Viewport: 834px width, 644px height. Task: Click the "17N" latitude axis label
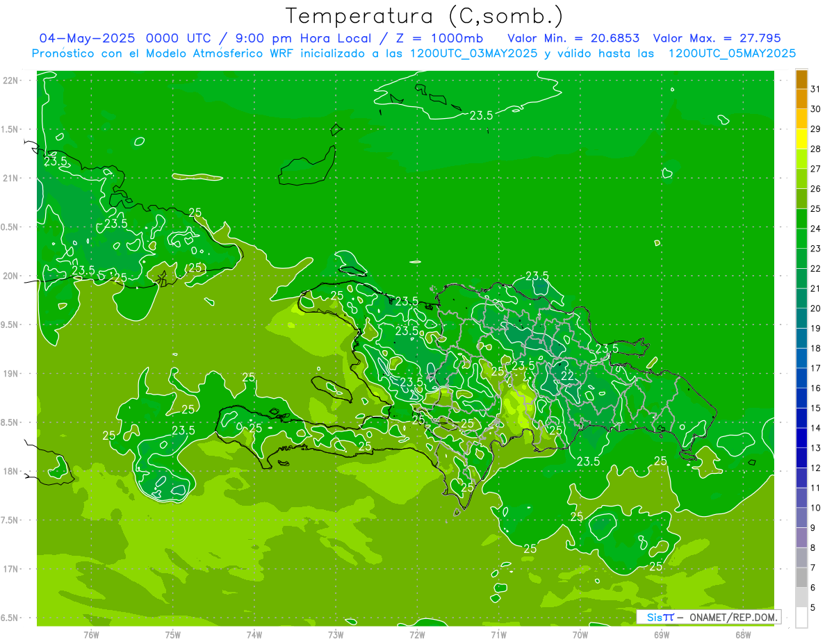[x=11, y=570]
